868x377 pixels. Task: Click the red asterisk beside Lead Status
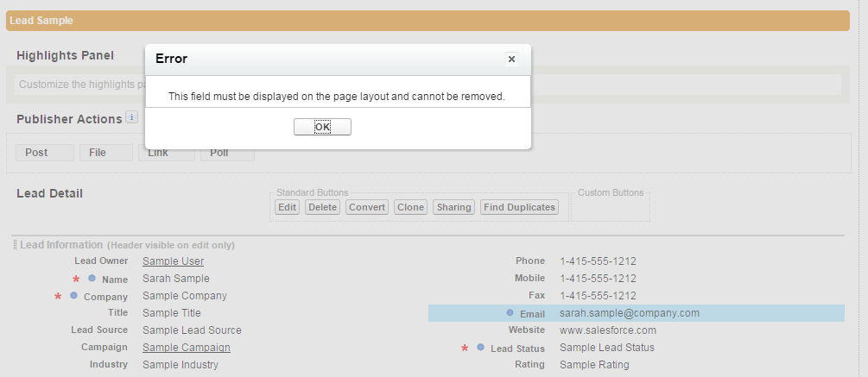(465, 349)
